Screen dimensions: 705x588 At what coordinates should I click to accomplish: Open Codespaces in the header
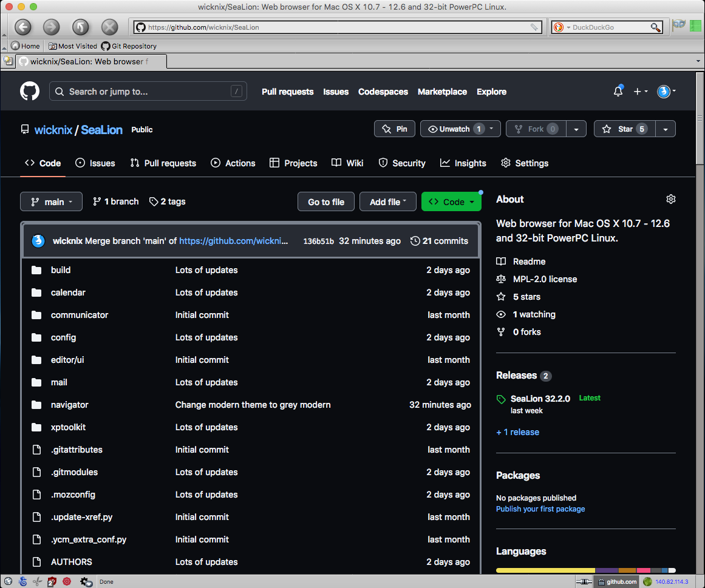(x=383, y=92)
